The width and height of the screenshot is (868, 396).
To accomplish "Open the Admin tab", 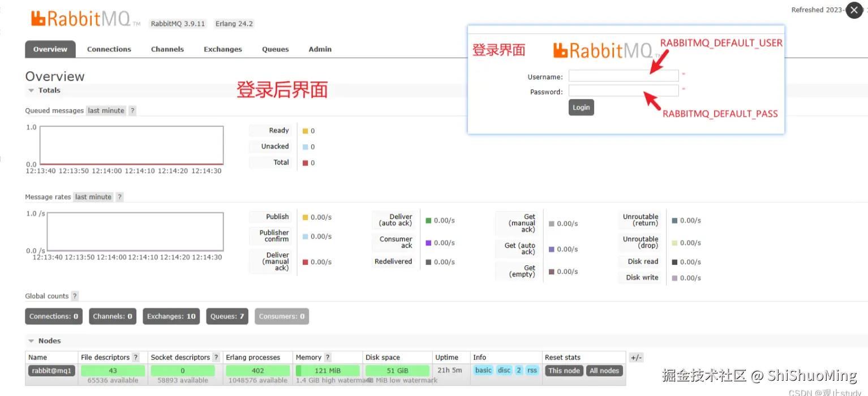I will point(320,49).
